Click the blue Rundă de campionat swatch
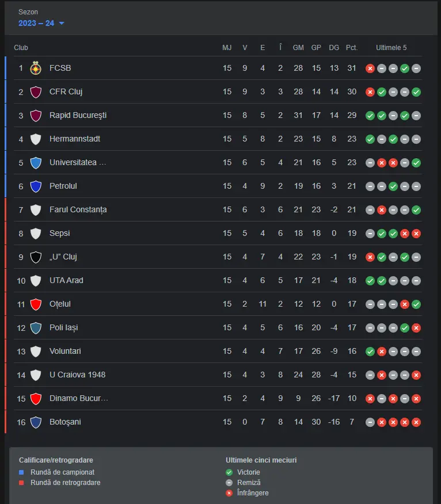Image resolution: width=441 pixels, height=504 pixels. (21, 472)
